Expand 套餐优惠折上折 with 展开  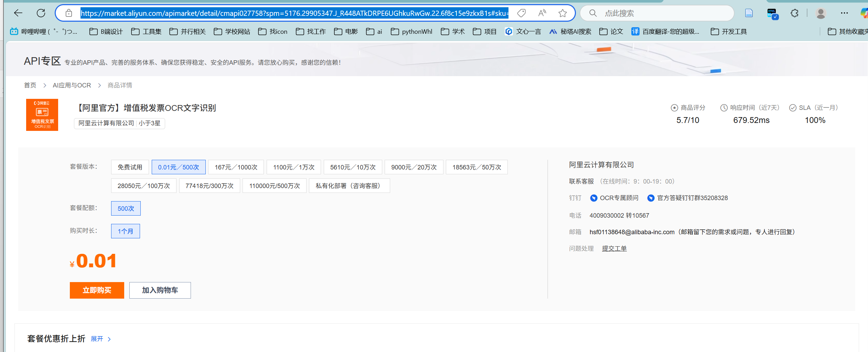tap(101, 339)
